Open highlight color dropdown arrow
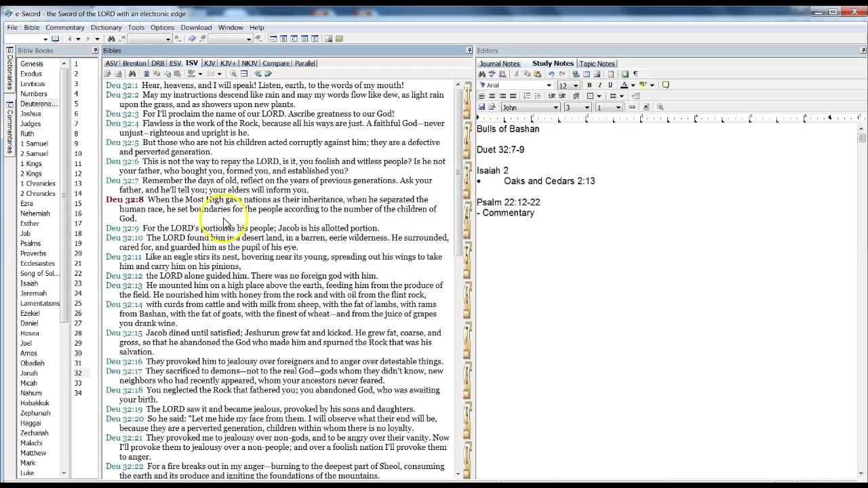This screenshot has width=868, height=488. tap(652, 85)
